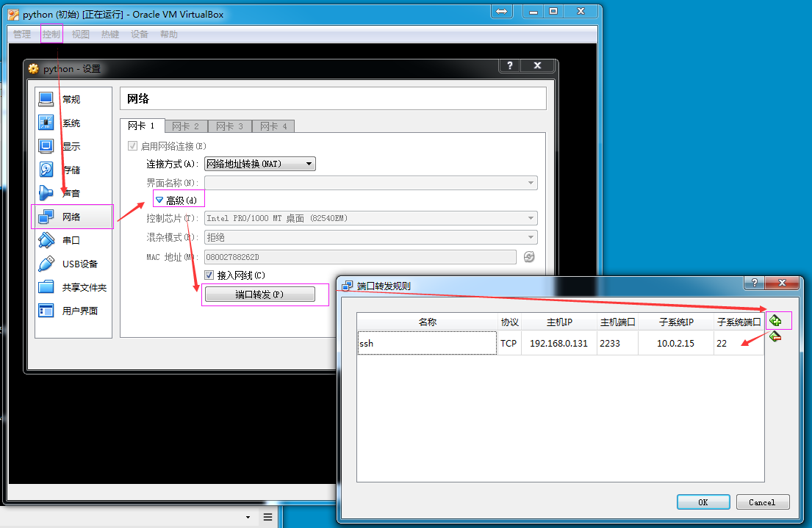Switch to the 网卡 3 tab
The image size is (812, 528).
[230, 126]
